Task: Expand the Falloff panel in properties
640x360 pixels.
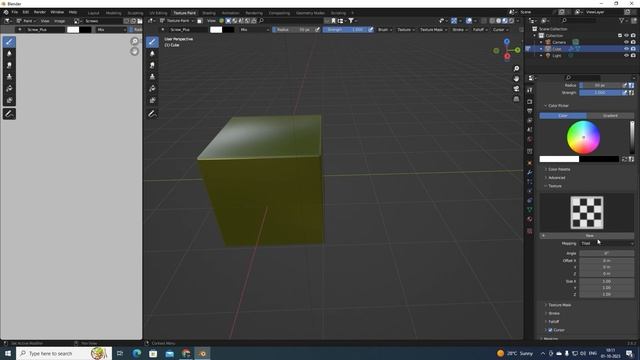Action: tap(553, 322)
